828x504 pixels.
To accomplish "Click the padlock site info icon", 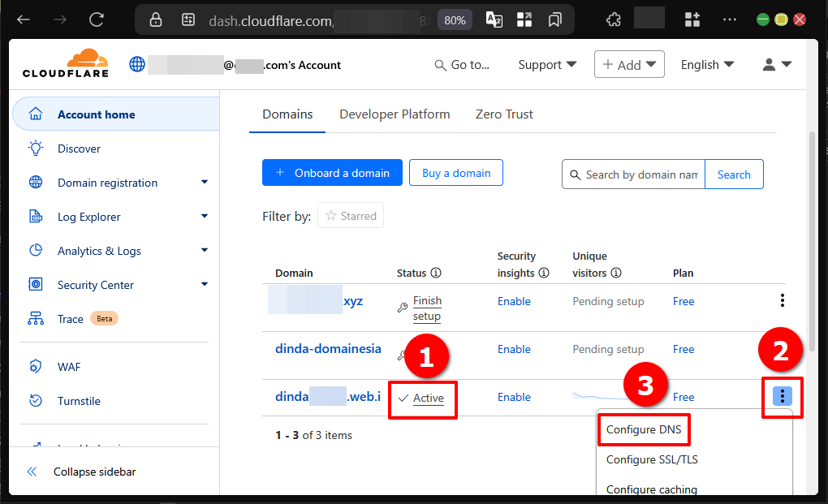I will coord(155,20).
